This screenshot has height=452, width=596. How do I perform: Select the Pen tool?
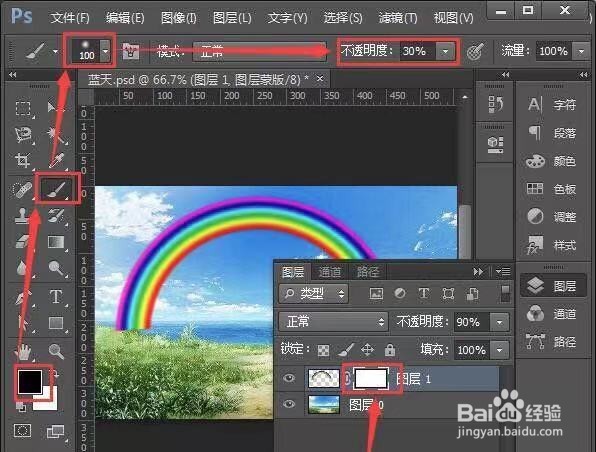click(x=23, y=297)
